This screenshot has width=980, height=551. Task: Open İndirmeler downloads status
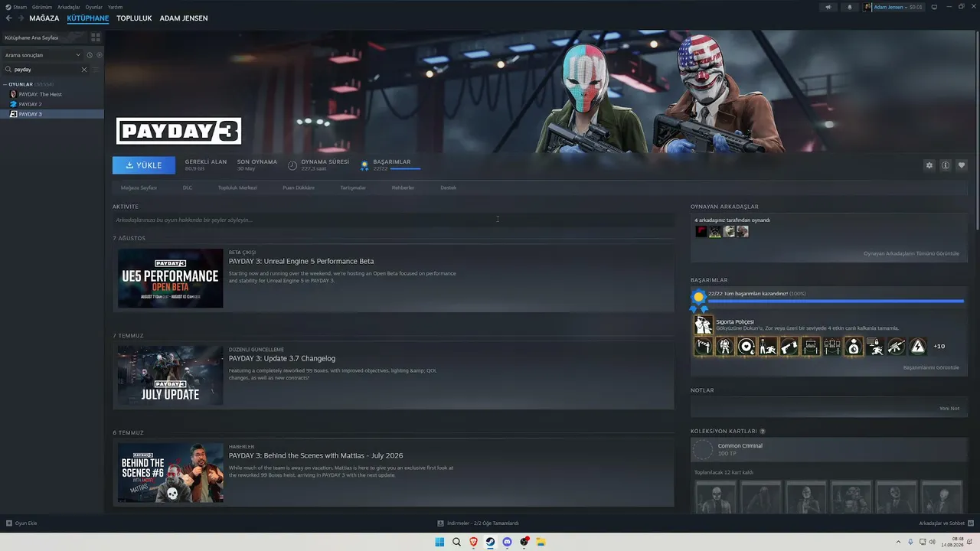tap(479, 523)
